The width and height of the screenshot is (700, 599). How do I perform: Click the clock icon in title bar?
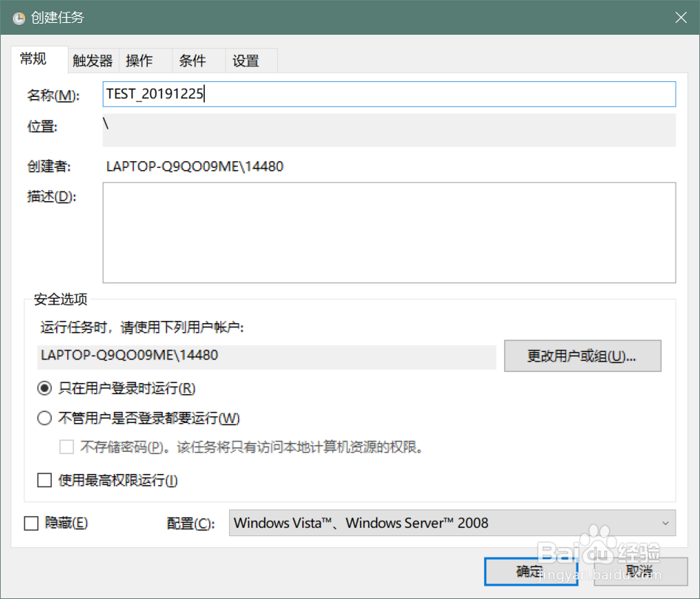click(18, 18)
